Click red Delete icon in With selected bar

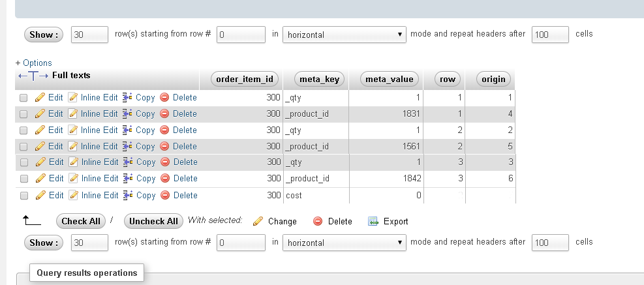tap(318, 221)
